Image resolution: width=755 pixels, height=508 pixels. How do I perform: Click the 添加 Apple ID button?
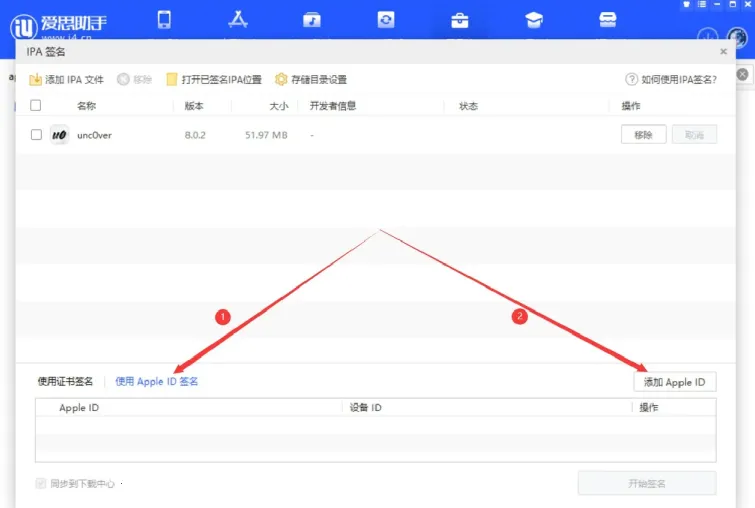pos(674,382)
